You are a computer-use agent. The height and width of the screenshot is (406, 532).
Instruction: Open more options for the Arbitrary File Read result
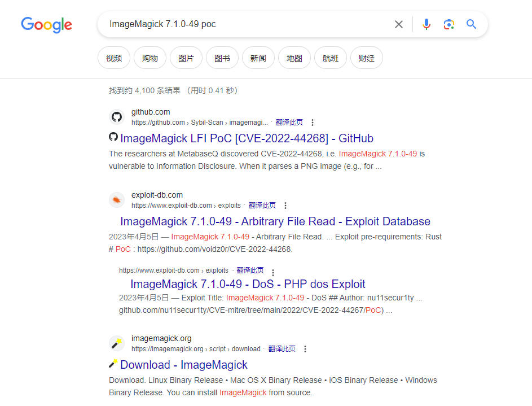[x=285, y=206]
